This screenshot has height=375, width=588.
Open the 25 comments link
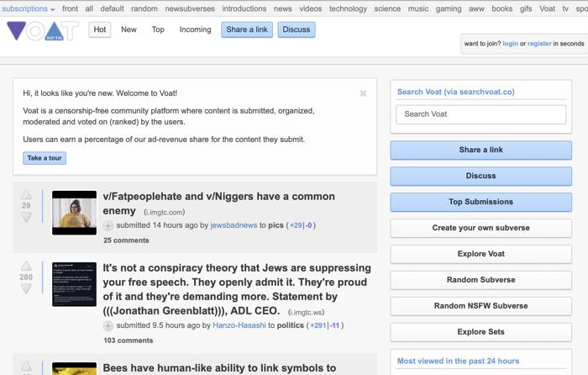pos(126,240)
